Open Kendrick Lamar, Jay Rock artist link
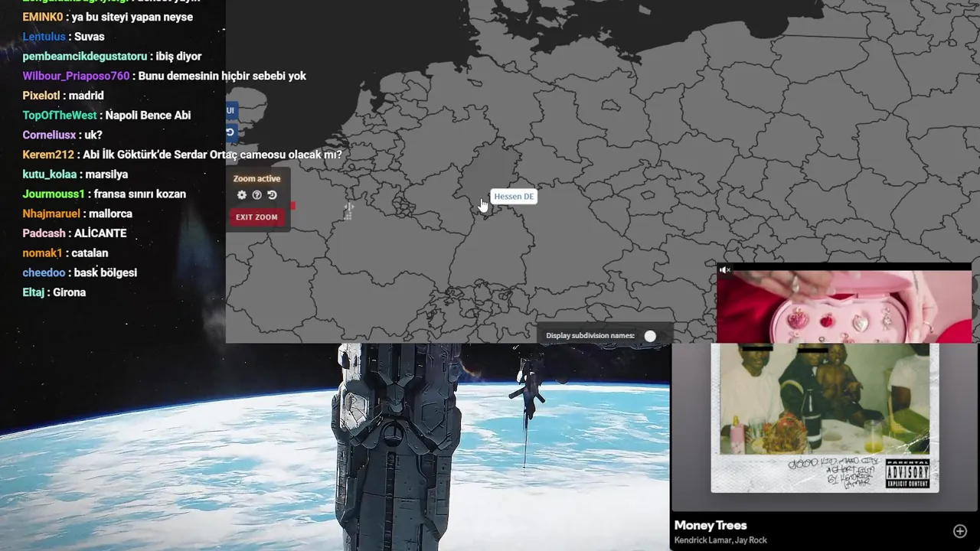 720,540
